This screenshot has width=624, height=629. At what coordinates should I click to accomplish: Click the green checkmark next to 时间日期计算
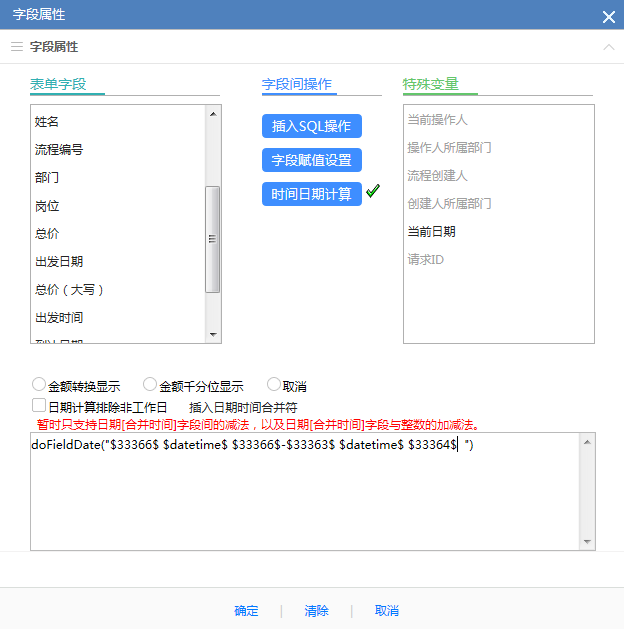373,192
